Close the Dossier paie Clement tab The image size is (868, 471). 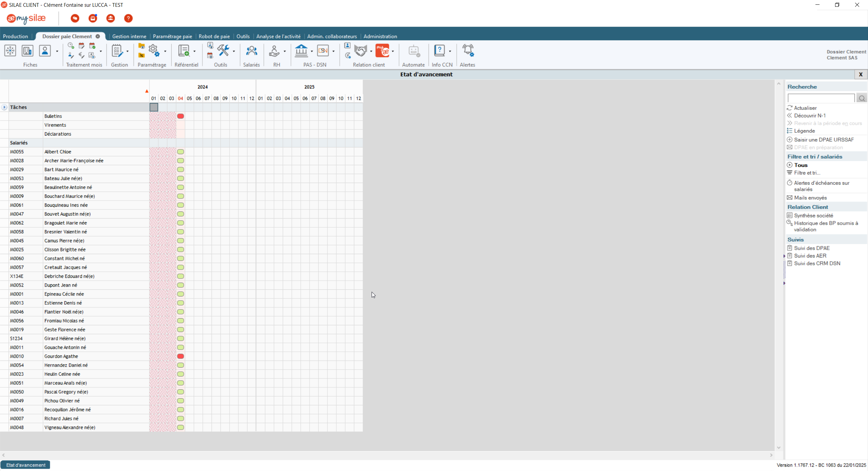(98, 36)
